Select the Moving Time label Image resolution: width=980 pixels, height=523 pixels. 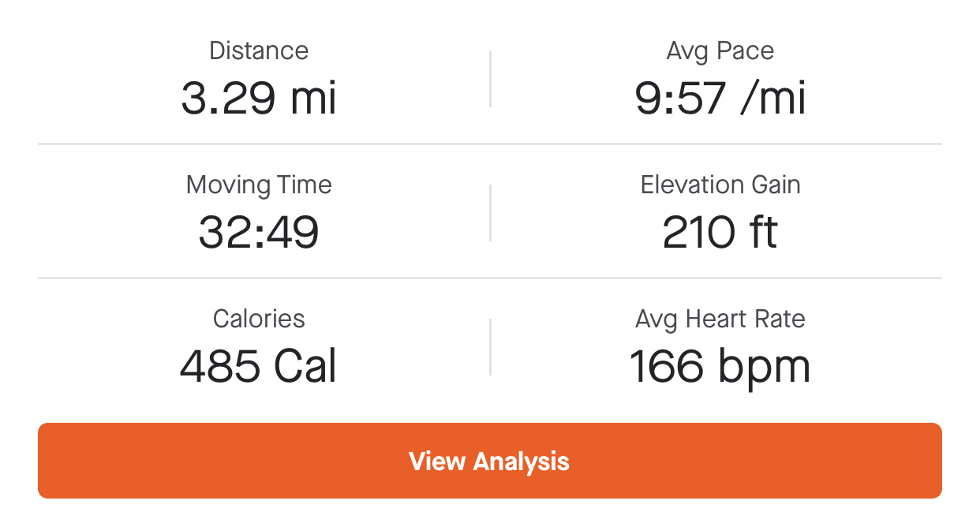pyautogui.click(x=259, y=185)
